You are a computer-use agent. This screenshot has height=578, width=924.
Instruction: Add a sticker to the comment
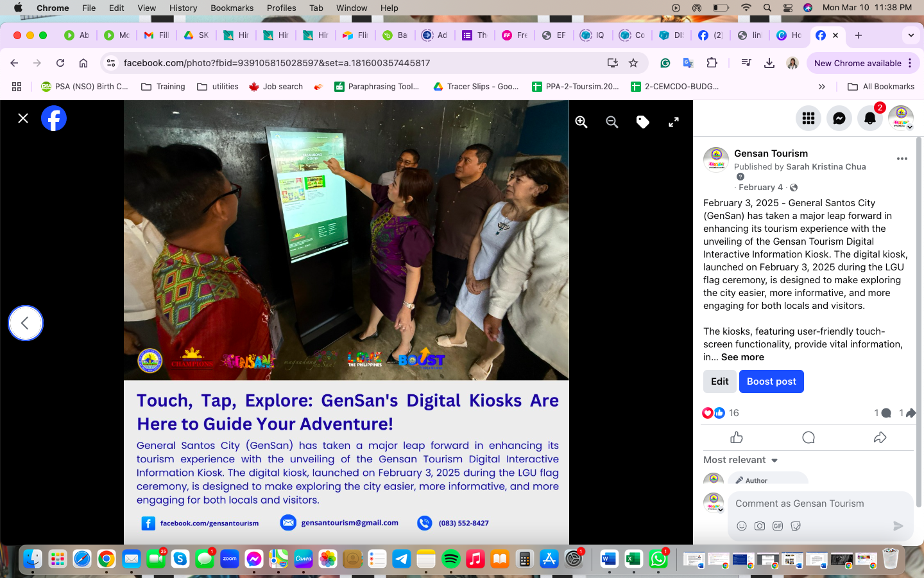tap(796, 526)
